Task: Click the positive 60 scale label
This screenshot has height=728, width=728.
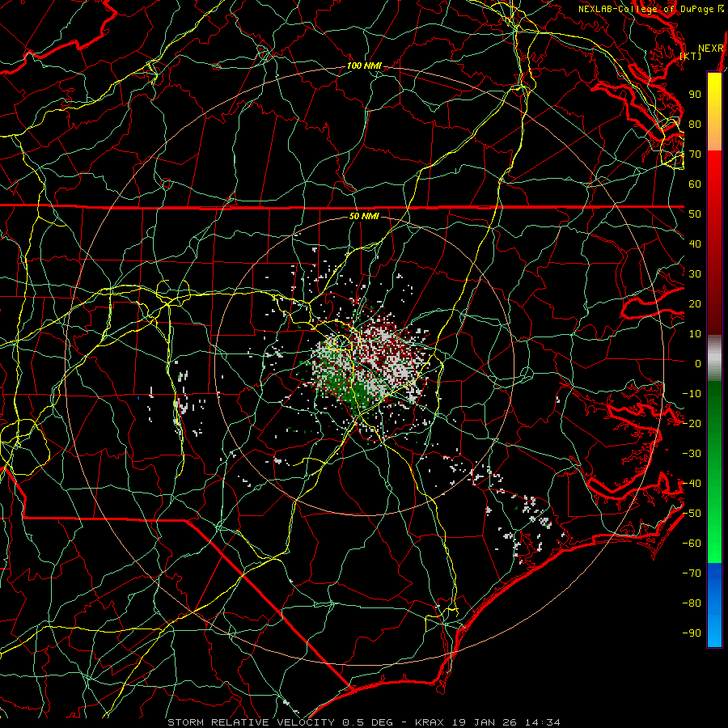Action: point(695,184)
